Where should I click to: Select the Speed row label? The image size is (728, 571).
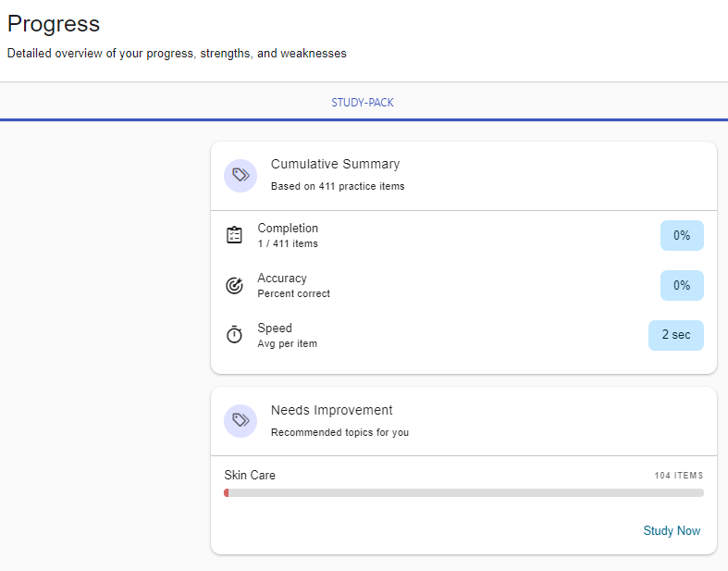275,329
